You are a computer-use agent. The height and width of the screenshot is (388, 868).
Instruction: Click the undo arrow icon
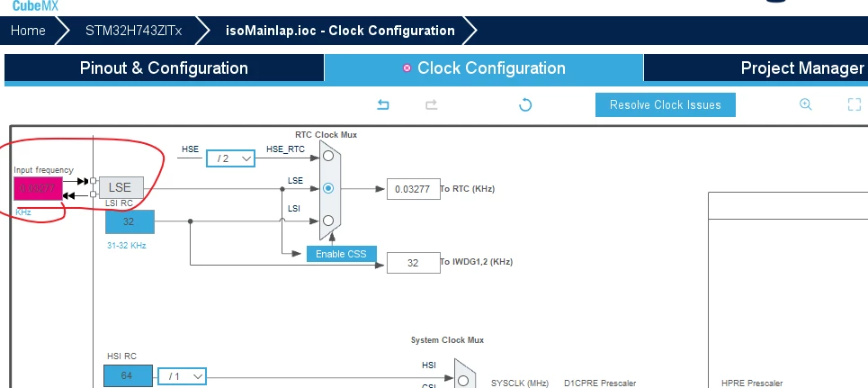(382, 104)
